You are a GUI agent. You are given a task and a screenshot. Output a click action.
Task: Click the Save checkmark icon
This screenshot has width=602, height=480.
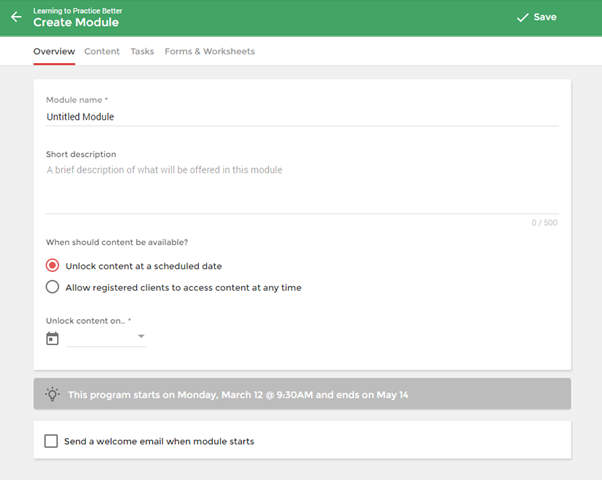pos(523,18)
